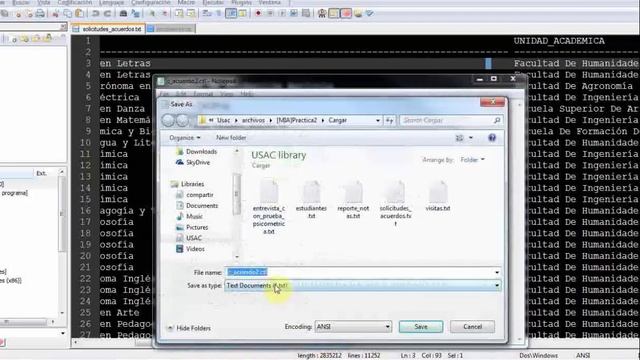Image resolution: width=640 pixels, height=360 pixels.
Task: Open the view options dropdown arrow
Action: point(471,138)
